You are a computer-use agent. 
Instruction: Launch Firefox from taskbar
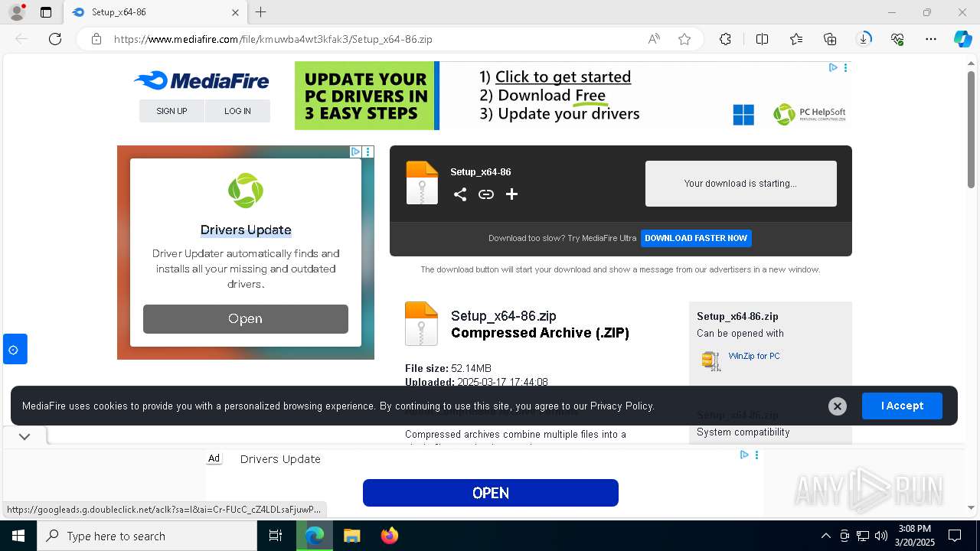click(389, 536)
